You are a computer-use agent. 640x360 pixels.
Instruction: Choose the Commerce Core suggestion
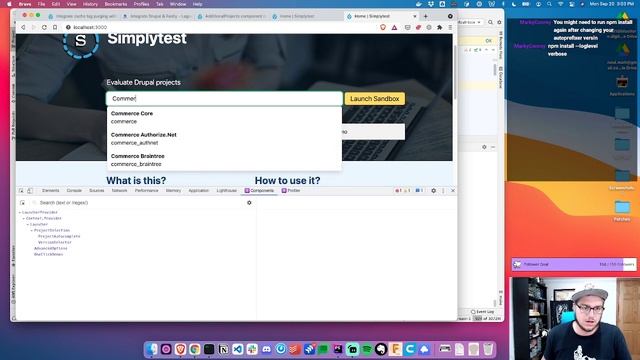(x=224, y=118)
